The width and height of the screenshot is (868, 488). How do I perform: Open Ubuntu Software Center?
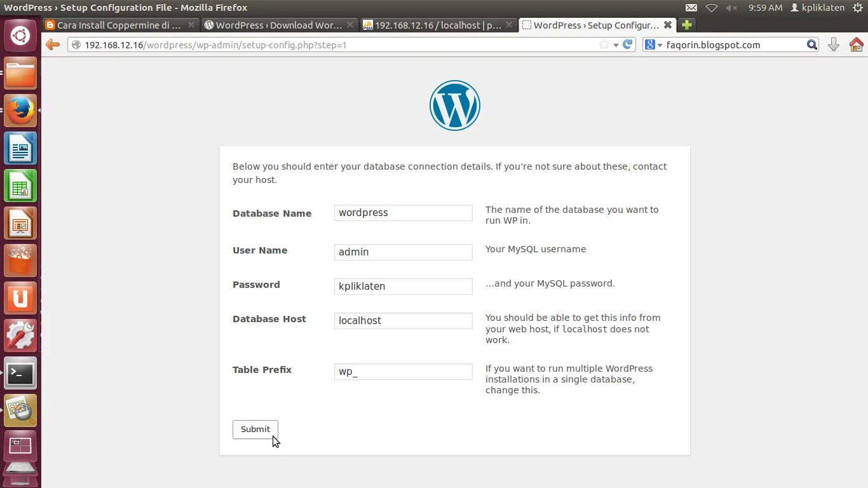point(20,261)
